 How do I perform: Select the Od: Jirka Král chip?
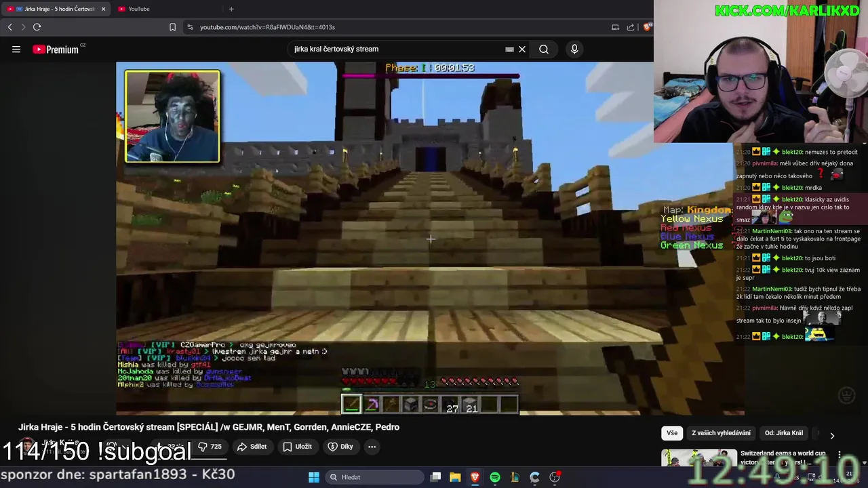pyautogui.click(x=784, y=433)
